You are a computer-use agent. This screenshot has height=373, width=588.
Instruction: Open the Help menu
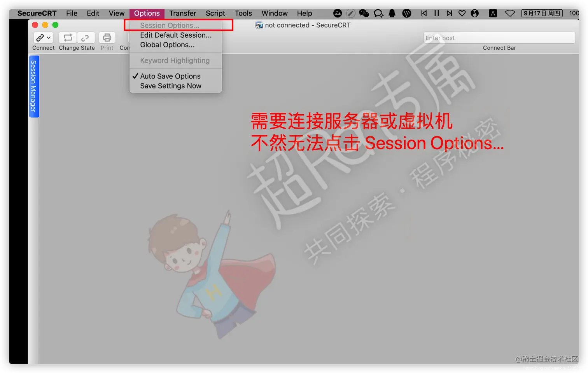point(304,13)
